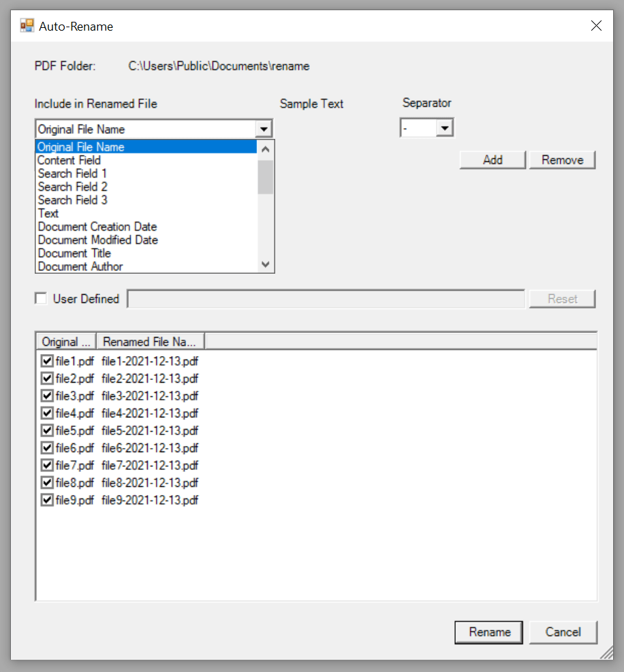Select Document Author from the list
The width and height of the screenshot is (624, 672).
pyautogui.click(x=80, y=266)
